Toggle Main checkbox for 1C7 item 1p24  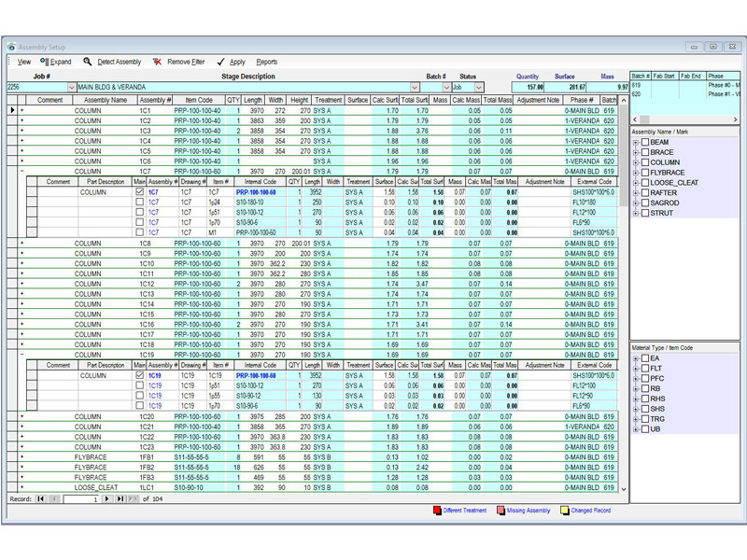coord(139,202)
